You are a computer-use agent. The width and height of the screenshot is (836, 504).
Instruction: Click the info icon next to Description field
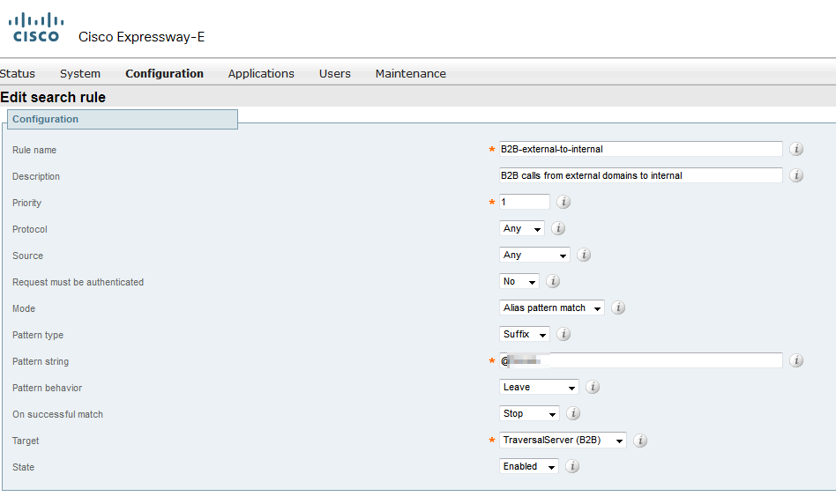pyautogui.click(x=796, y=175)
